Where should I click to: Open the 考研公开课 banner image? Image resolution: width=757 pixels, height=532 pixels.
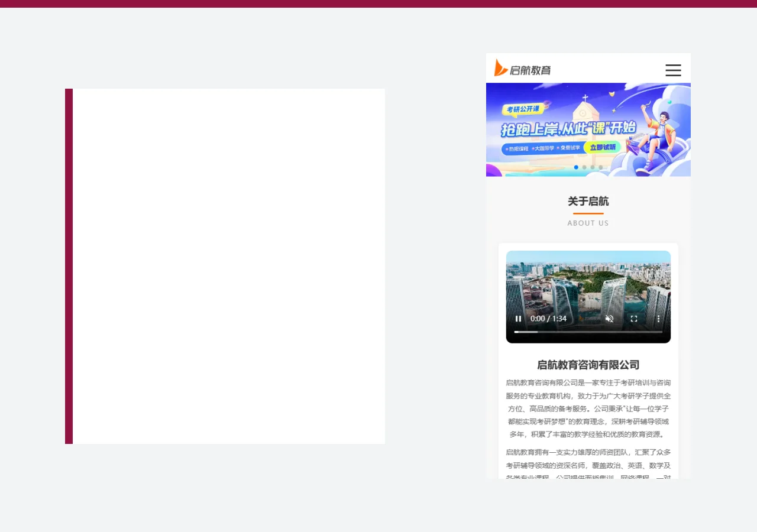click(588, 129)
